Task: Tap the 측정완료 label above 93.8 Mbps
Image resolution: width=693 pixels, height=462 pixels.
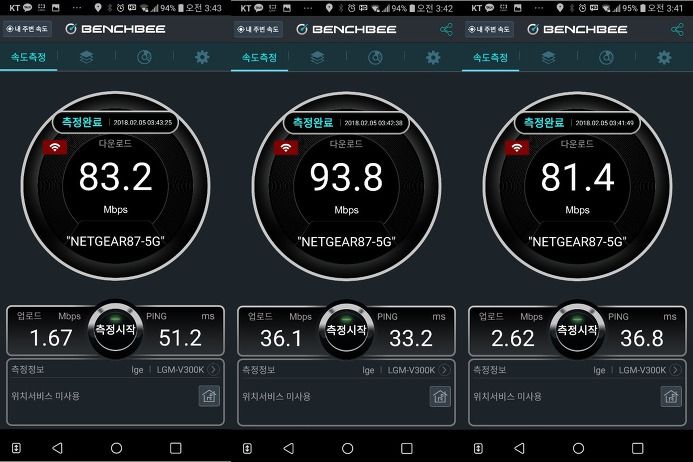Action: [x=313, y=122]
